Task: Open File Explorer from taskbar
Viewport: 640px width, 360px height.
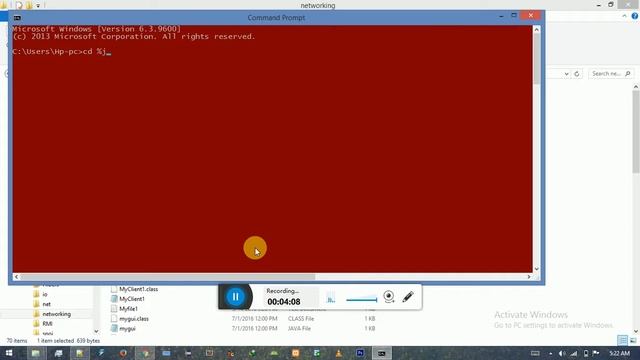Action: point(36,353)
